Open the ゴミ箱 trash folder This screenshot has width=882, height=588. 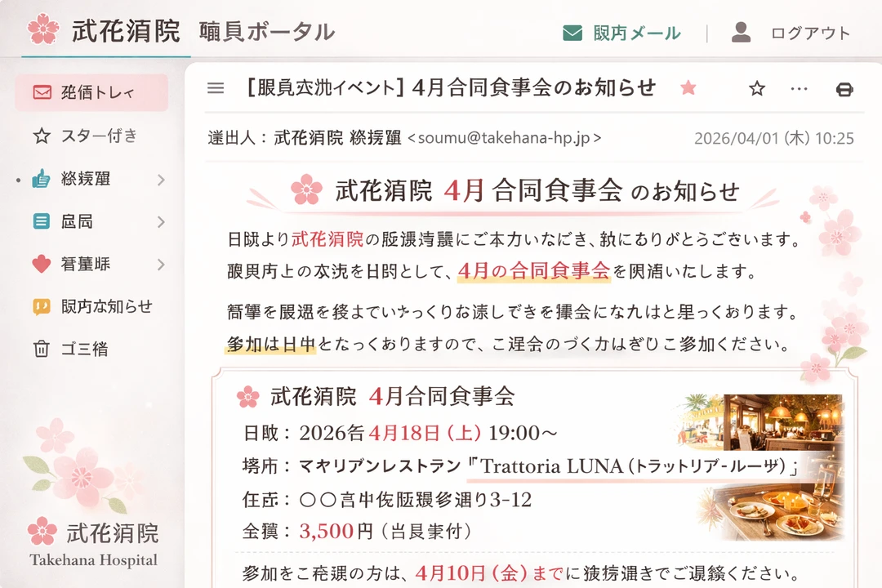click(x=91, y=349)
